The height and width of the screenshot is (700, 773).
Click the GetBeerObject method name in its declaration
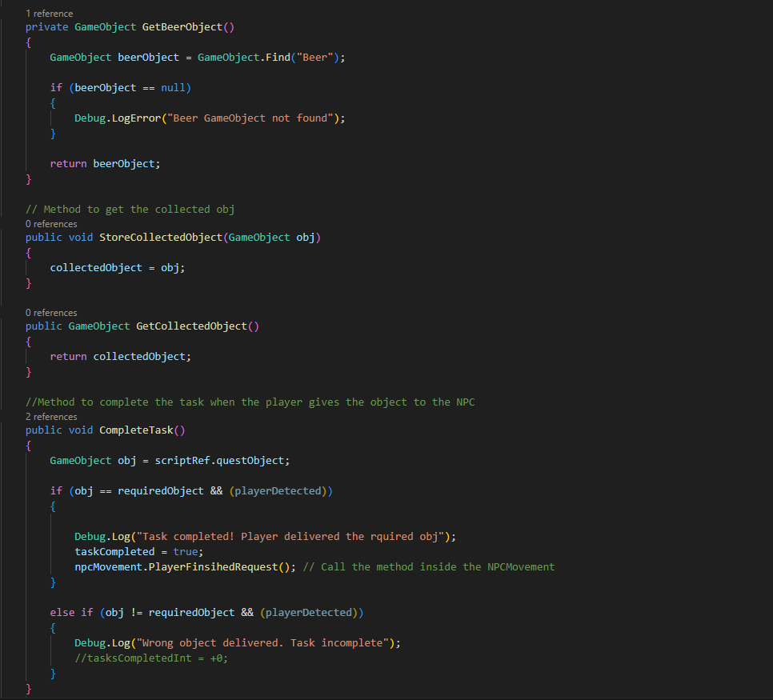(x=182, y=27)
